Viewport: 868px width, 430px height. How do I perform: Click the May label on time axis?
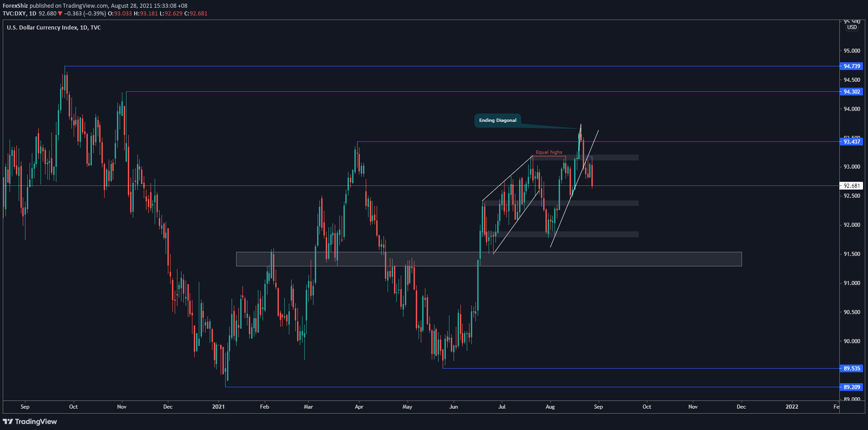click(407, 407)
